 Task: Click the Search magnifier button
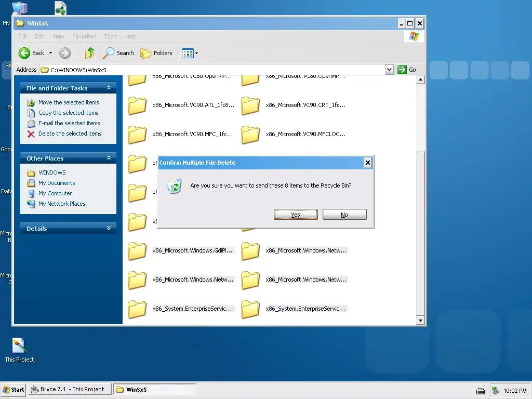[x=118, y=53]
